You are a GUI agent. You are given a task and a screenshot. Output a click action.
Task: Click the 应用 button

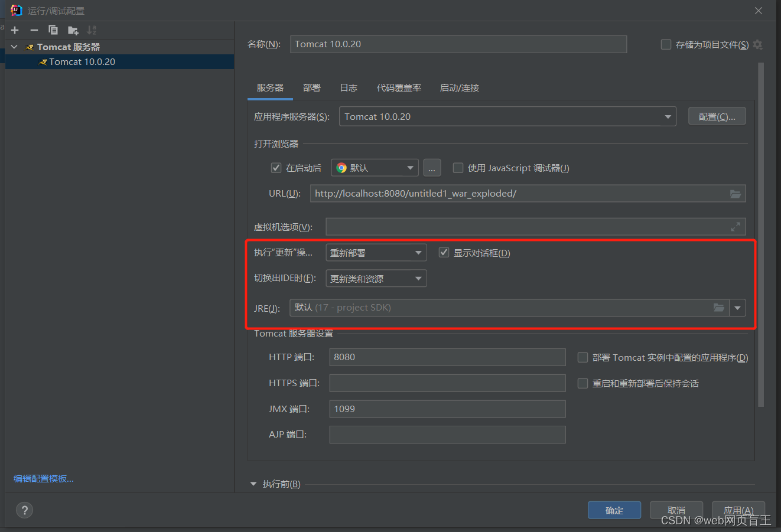click(x=738, y=510)
